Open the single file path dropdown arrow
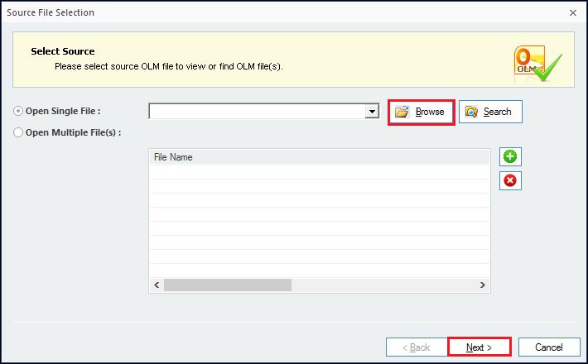This screenshot has height=364, width=588. [x=372, y=111]
